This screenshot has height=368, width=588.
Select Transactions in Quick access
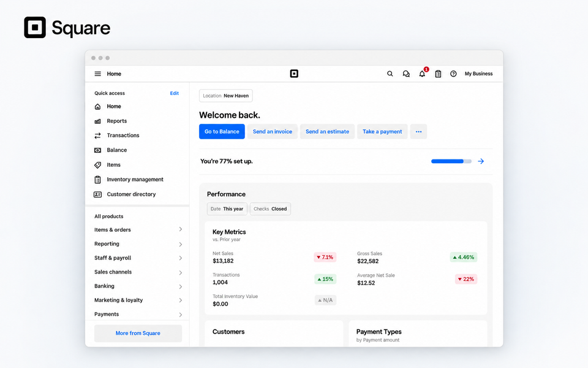pos(123,135)
